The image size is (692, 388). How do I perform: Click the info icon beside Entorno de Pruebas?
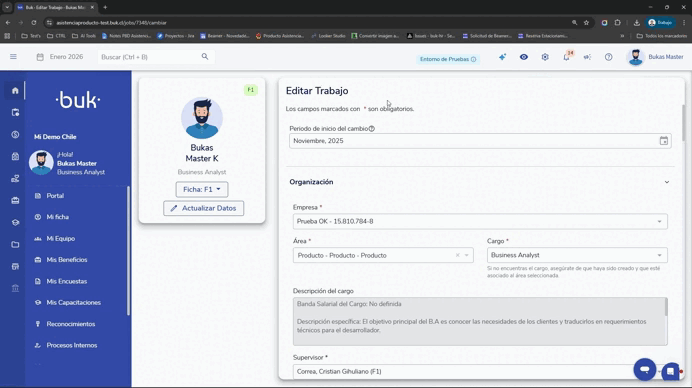[x=474, y=59]
